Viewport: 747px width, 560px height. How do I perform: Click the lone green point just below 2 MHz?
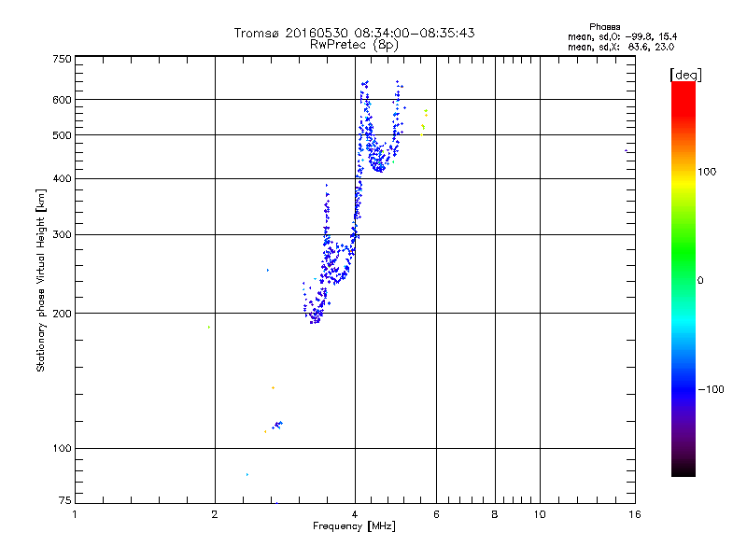coord(209,328)
